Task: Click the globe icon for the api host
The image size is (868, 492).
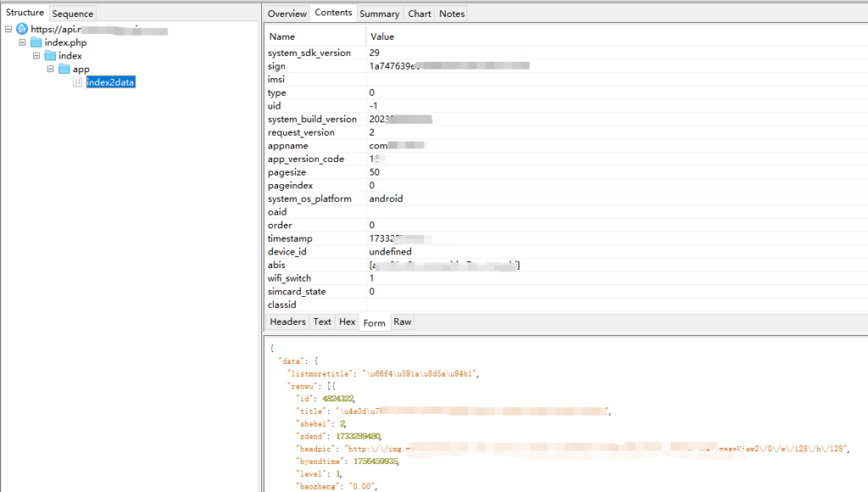Action: tap(22, 29)
